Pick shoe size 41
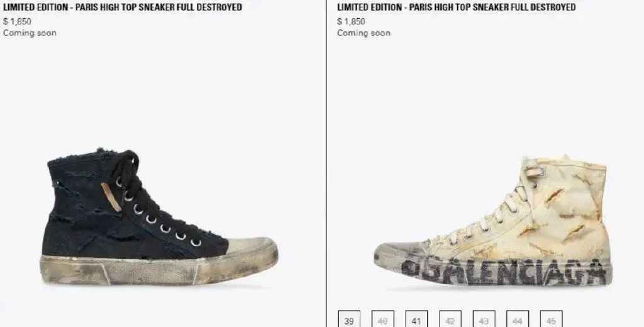Screen dimensions: 644x327 point(416,319)
